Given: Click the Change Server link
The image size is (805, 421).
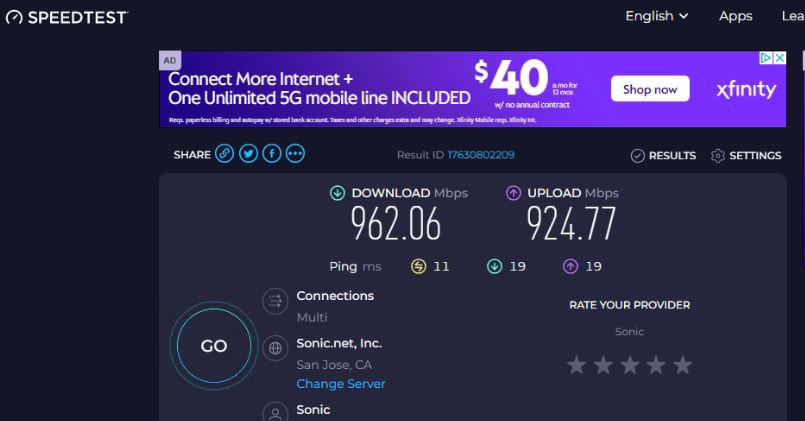Looking at the screenshot, I should tap(341, 384).
